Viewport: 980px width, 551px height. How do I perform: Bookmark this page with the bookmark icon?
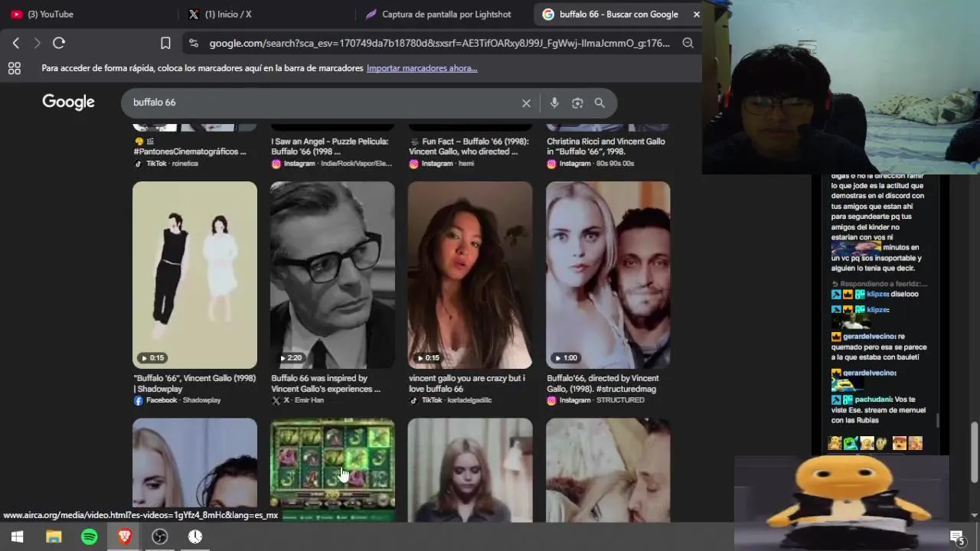click(x=165, y=44)
